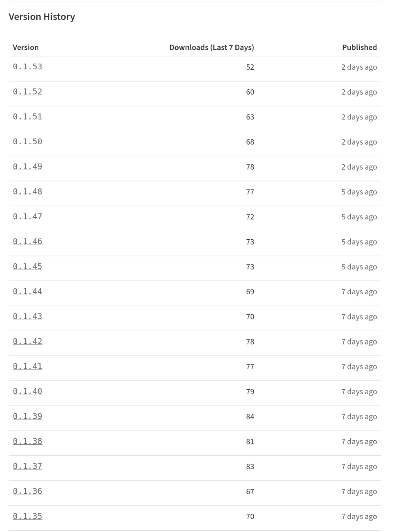The width and height of the screenshot is (396, 532).
Task: Select version 0.1.37 link
Action: (x=27, y=466)
